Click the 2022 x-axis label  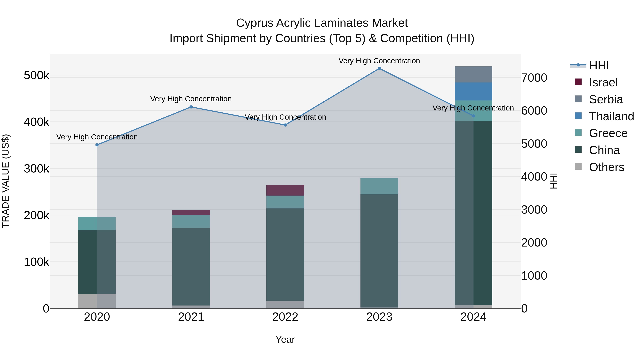coord(285,317)
